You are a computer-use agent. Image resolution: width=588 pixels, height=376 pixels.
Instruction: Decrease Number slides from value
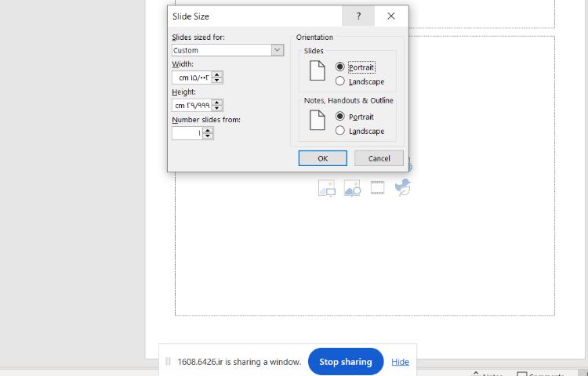tap(208, 136)
